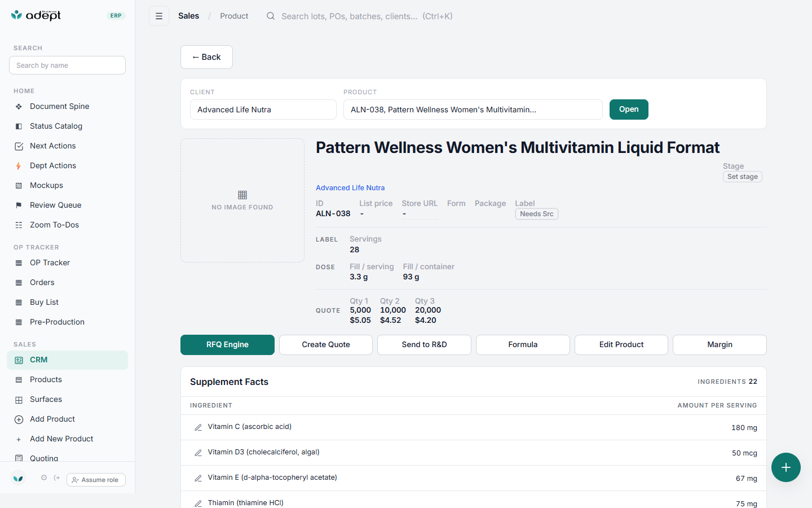Screen dimensions: 812x508
Task: Click Create Quote
Action: (x=326, y=345)
